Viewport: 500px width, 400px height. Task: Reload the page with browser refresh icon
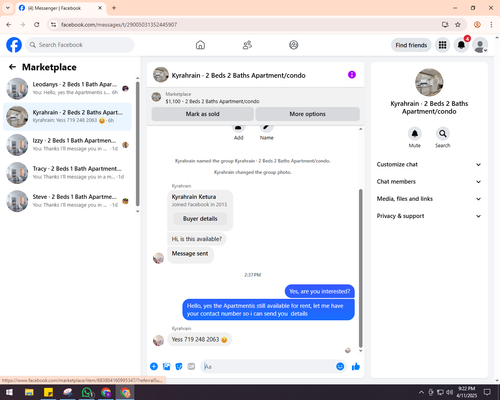[37, 24]
